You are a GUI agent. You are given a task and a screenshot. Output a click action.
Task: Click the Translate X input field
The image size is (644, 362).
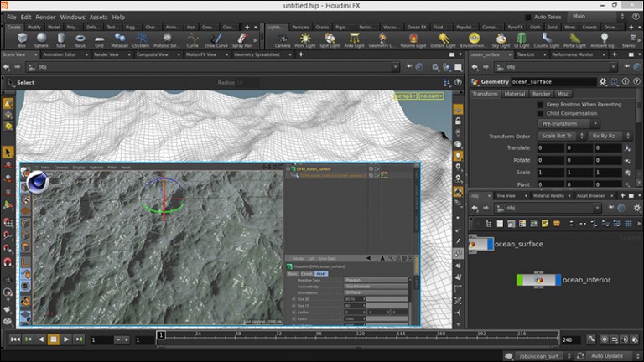(x=550, y=147)
